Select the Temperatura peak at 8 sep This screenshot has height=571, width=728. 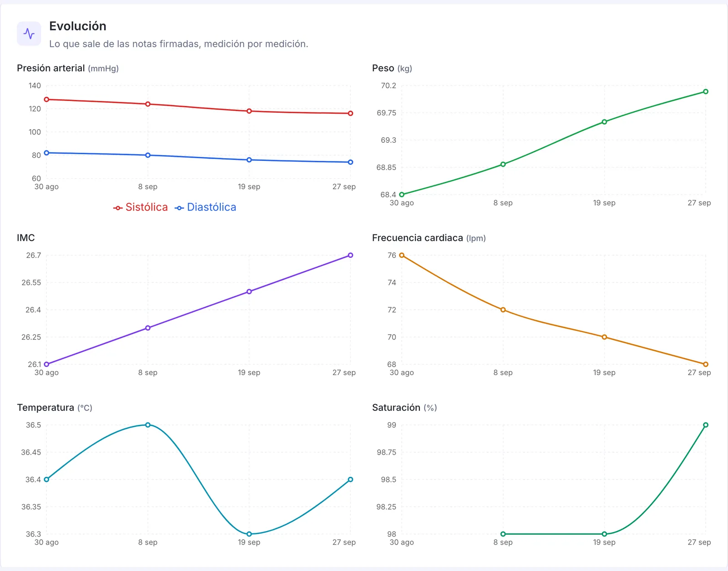tap(148, 425)
